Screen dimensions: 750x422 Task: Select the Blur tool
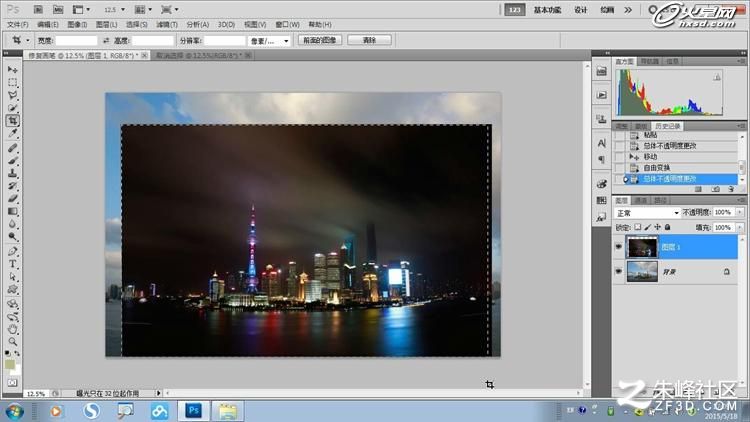[x=12, y=224]
